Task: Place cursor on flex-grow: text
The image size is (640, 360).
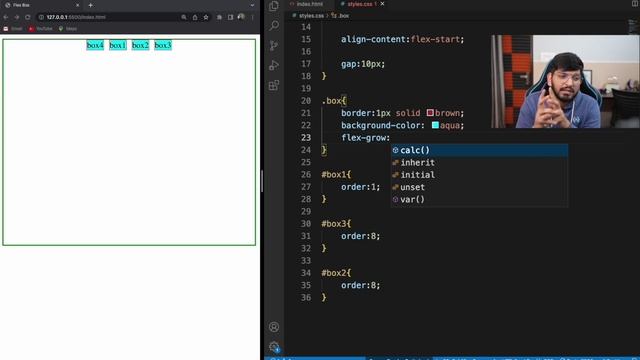Action: tap(365, 138)
